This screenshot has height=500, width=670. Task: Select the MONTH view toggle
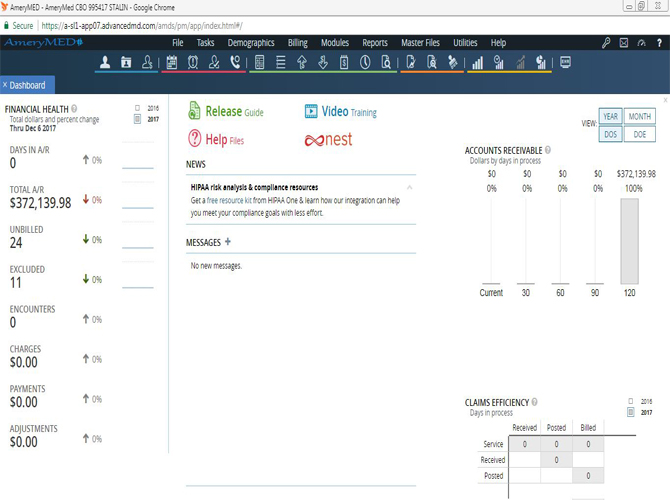point(640,117)
